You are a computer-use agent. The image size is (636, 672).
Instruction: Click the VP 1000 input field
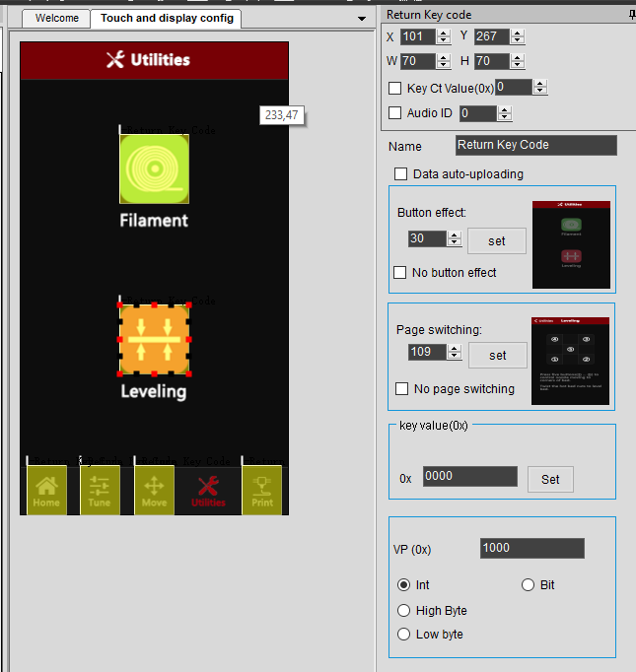click(532, 548)
